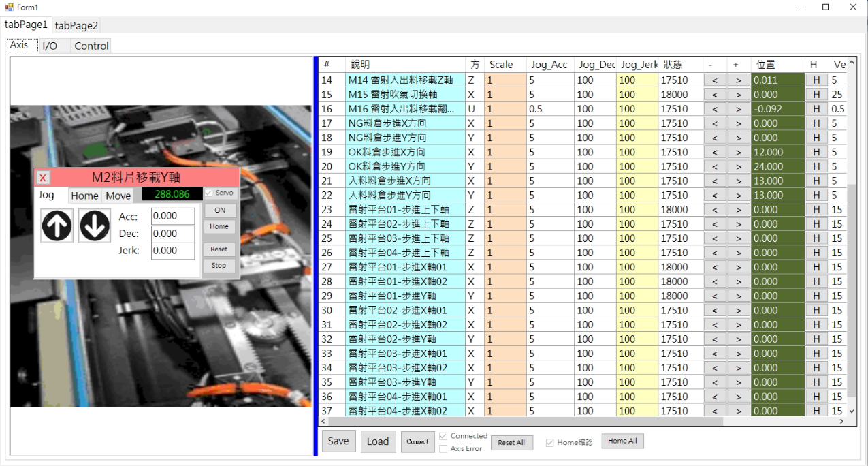Click the grid's vertical scrollbar up arrow
Viewport: 868px width, 466px height.
(852, 63)
